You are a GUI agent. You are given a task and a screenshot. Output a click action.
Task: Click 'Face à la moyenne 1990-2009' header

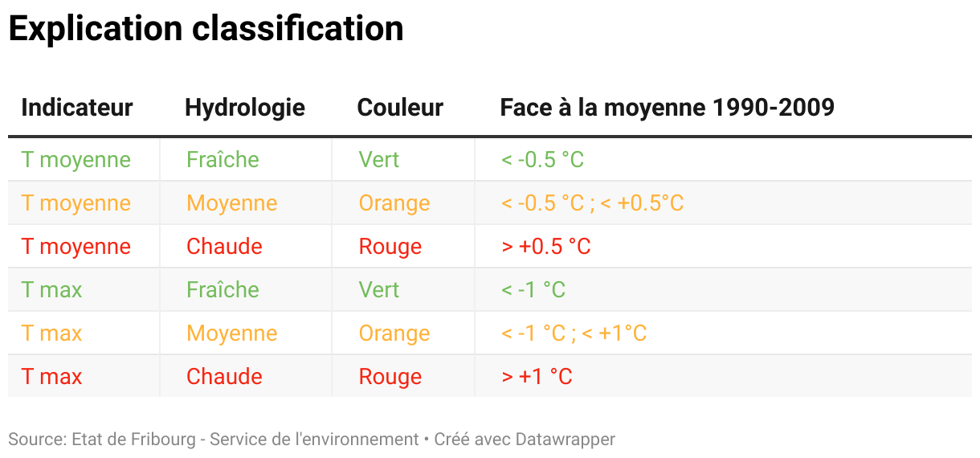point(667,108)
